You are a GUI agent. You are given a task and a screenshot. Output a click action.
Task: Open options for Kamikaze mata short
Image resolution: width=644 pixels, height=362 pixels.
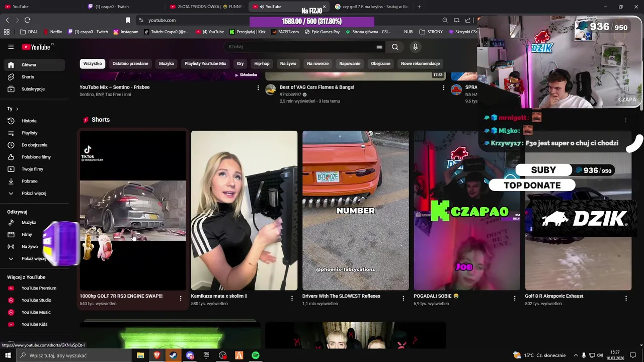pos(292,298)
